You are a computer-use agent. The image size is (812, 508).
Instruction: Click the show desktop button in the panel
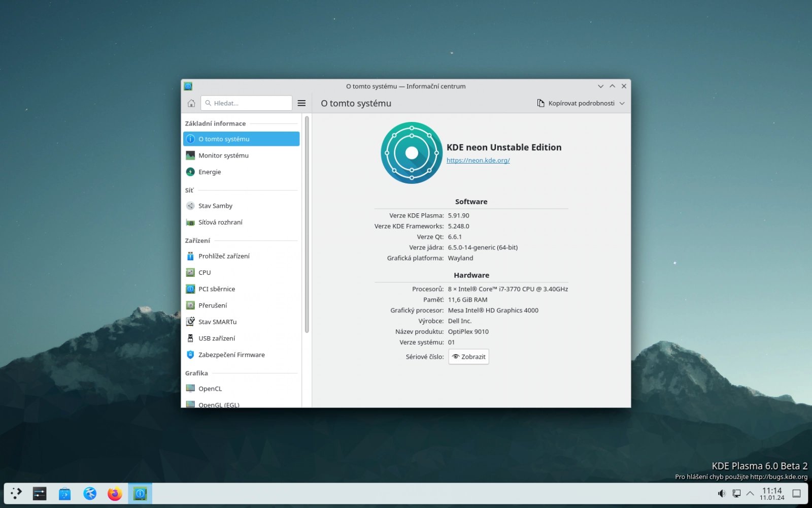point(797,493)
